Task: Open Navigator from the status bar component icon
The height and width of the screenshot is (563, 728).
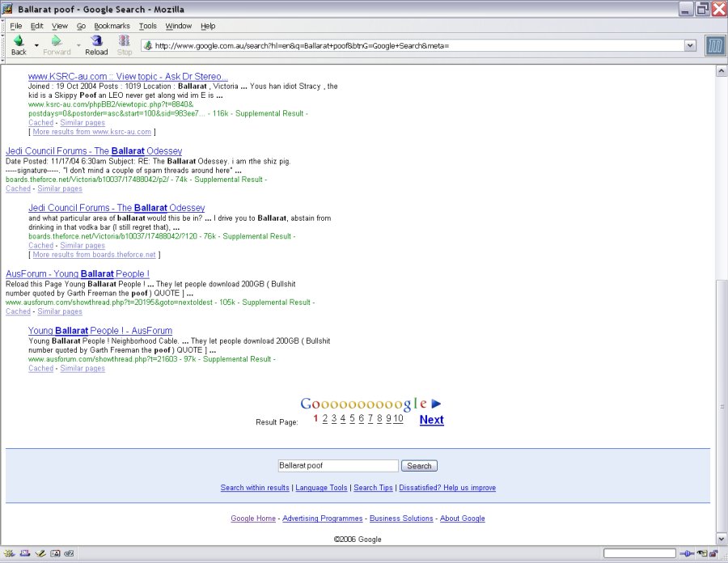Action: 9,553
